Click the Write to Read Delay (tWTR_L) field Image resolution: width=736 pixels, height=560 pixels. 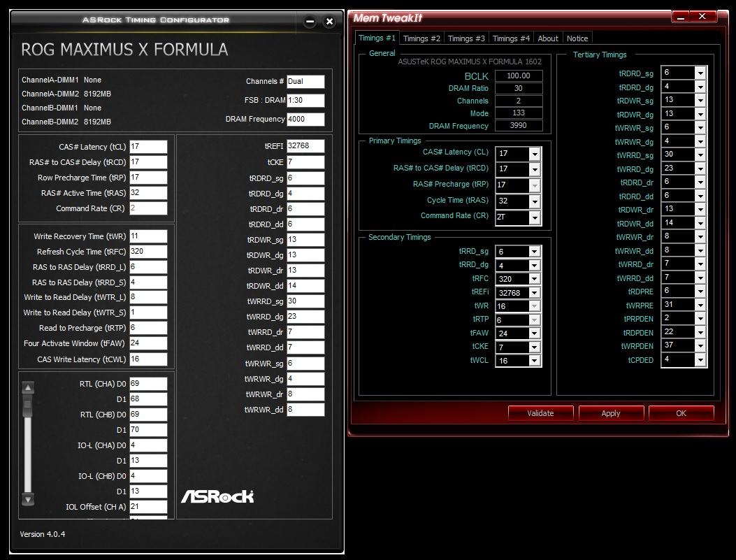tap(148, 297)
